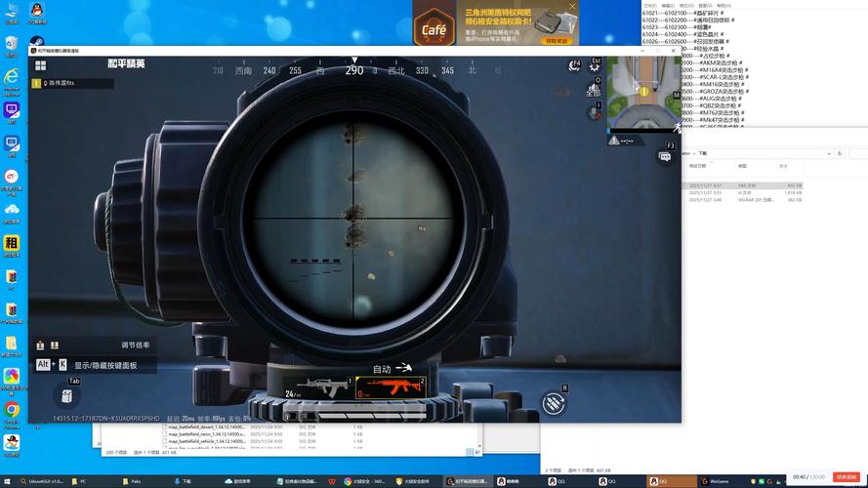Click the network warning triangle indicator

614,141
